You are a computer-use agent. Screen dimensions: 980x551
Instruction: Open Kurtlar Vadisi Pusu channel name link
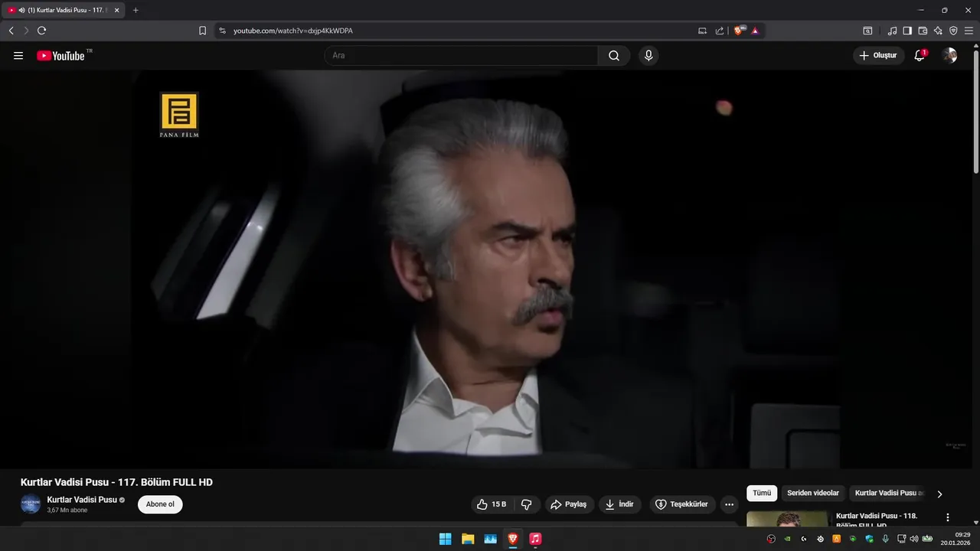[82, 500]
